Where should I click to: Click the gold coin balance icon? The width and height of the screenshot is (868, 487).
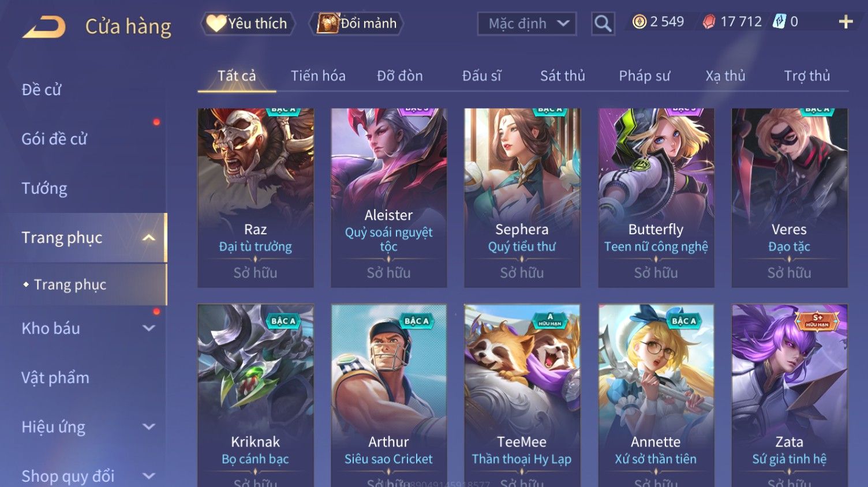tap(639, 22)
